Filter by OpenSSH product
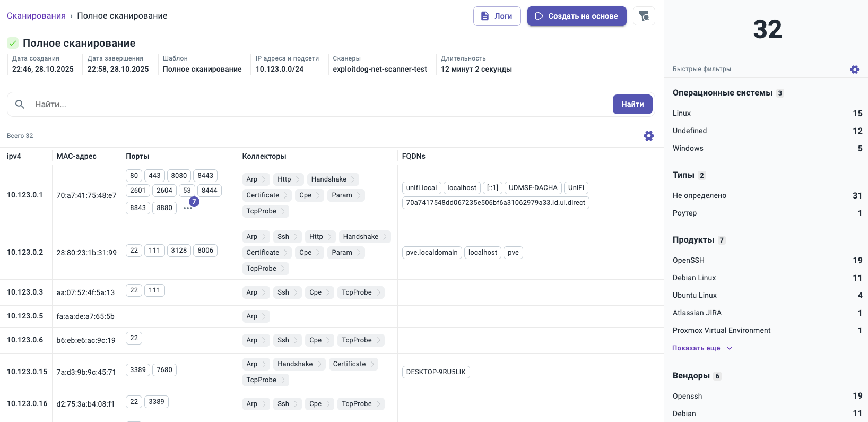 coord(688,260)
